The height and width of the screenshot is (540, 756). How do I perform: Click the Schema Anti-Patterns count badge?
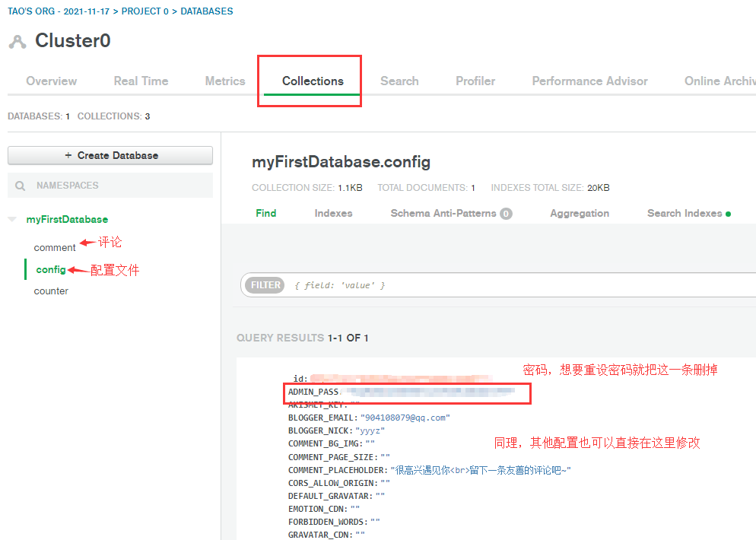(x=506, y=214)
